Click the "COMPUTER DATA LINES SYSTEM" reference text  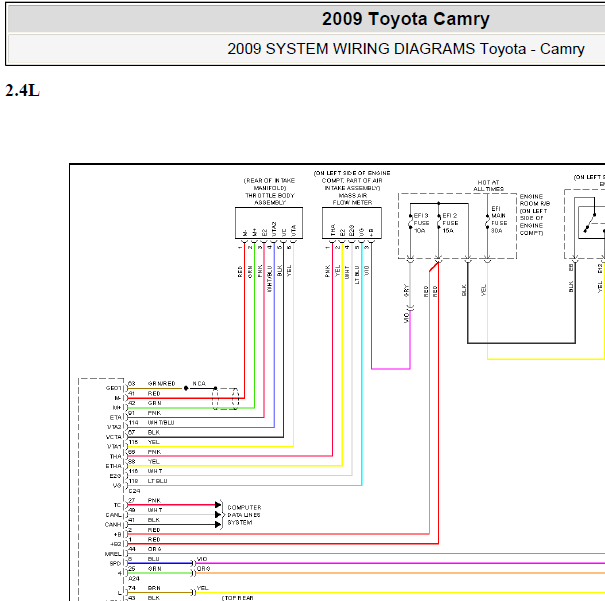tap(244, 515)
